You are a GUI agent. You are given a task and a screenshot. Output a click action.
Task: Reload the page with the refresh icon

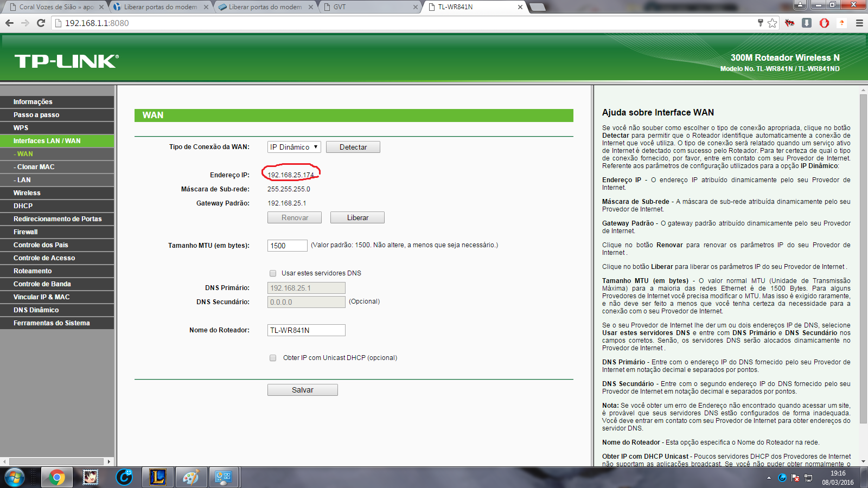(x=41, y=23)
